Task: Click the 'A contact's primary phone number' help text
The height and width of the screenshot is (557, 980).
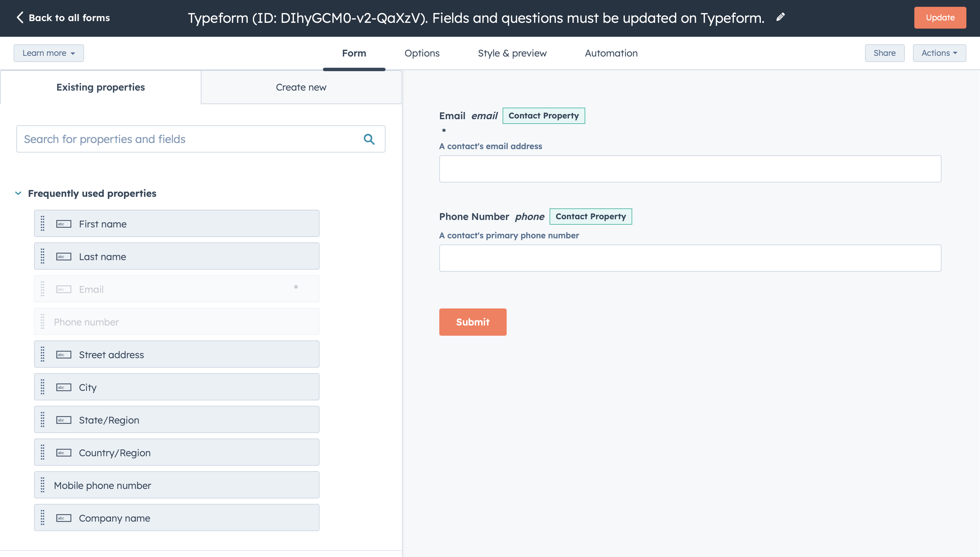Action: 509,235
